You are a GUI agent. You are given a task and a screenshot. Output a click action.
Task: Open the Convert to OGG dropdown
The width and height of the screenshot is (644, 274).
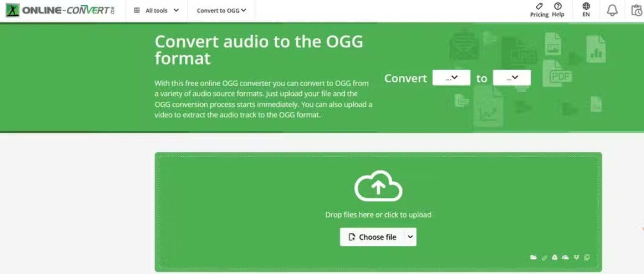222,10
